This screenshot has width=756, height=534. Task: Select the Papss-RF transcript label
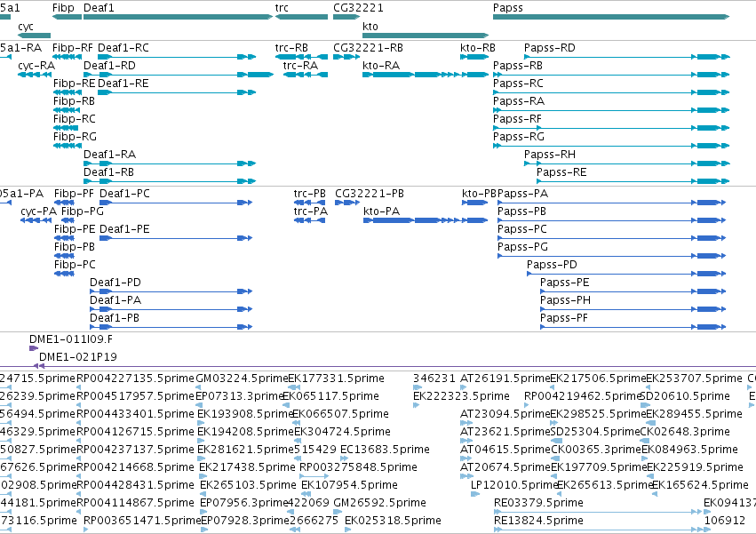tap(517, 119)
